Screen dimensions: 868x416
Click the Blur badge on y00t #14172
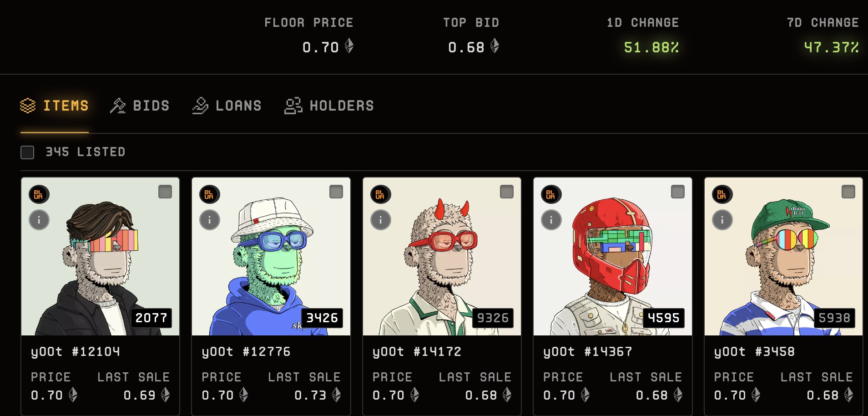[381, 194]
